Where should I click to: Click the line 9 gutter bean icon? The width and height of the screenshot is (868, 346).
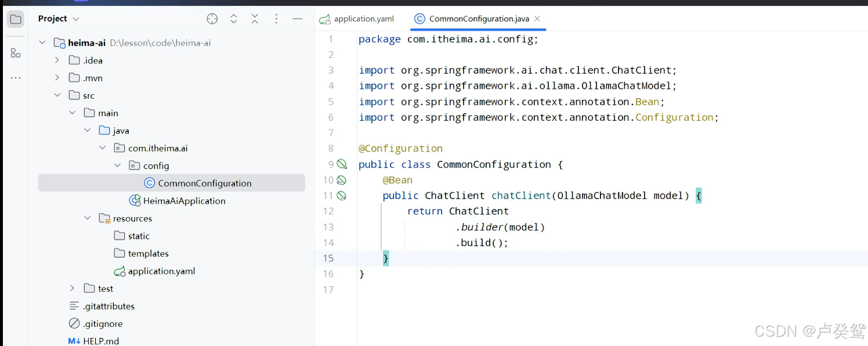(x=342, y=164)
